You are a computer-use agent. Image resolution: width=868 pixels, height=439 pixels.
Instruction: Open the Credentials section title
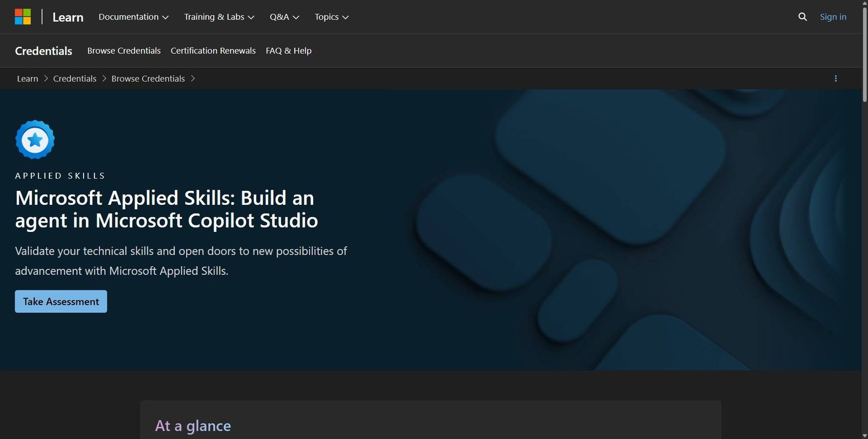coord(43,51)
